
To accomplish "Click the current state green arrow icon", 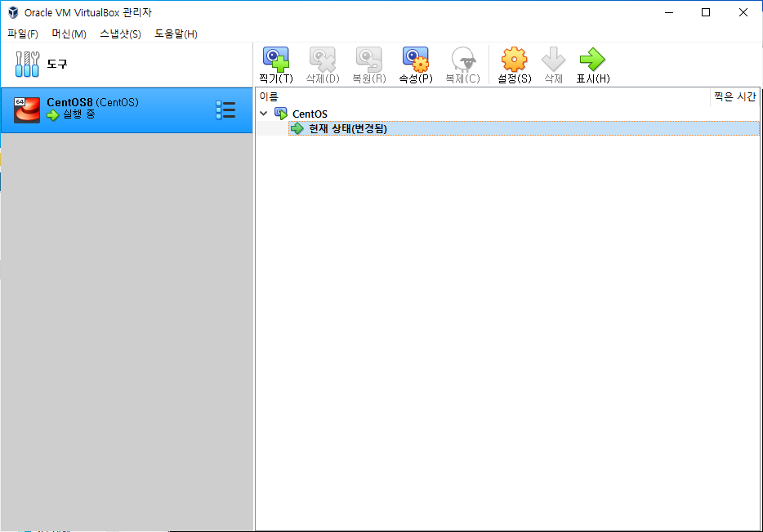I will tap(297, 128).
